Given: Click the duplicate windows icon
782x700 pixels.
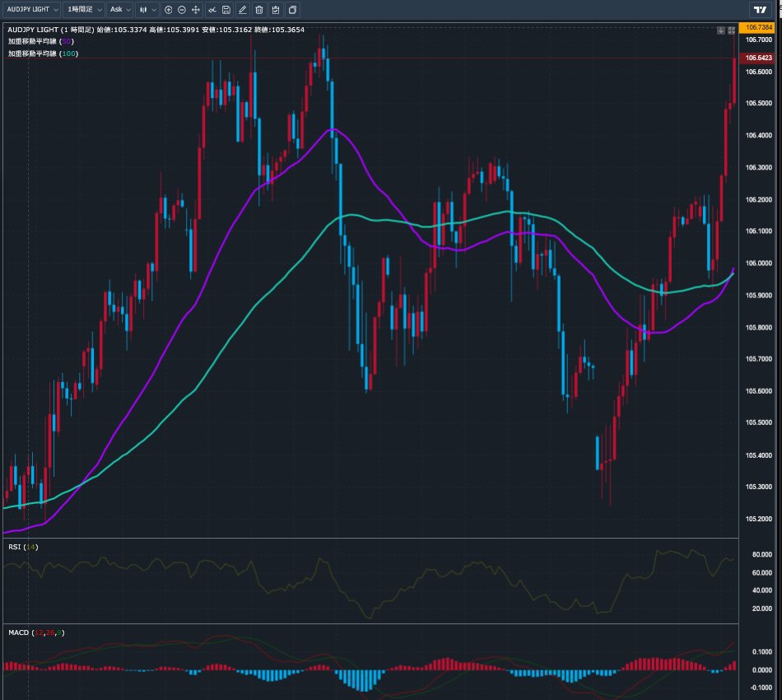Looking at the screenshot, I should [293, 10].
